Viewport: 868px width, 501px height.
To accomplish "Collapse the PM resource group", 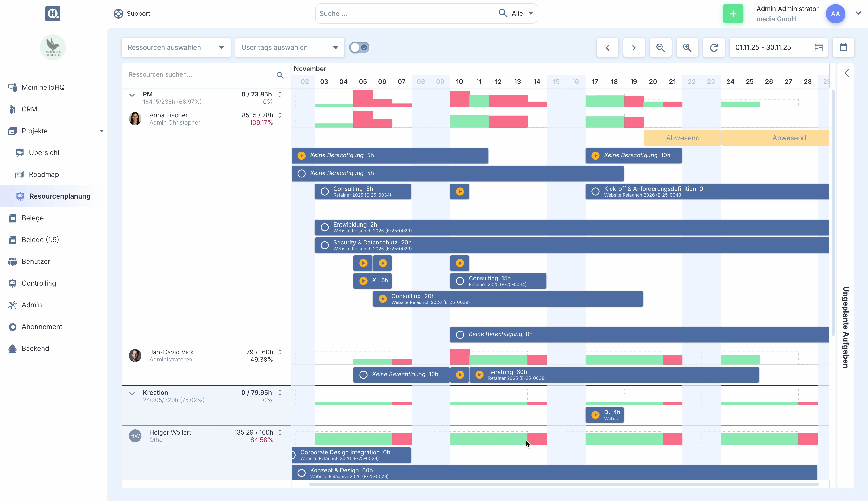I will pos(132,95).
